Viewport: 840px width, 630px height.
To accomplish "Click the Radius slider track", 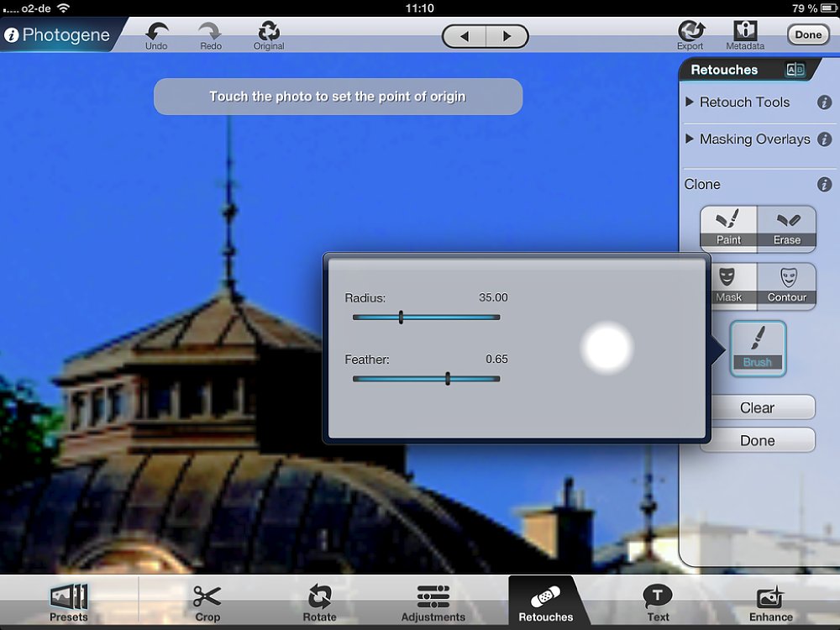I will 454,318.
